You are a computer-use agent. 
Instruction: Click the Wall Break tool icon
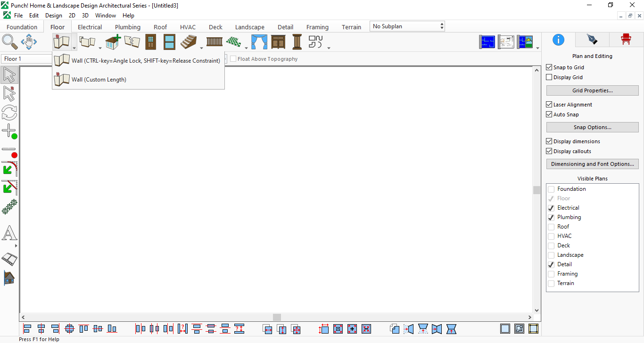click(x=132, y=42)
